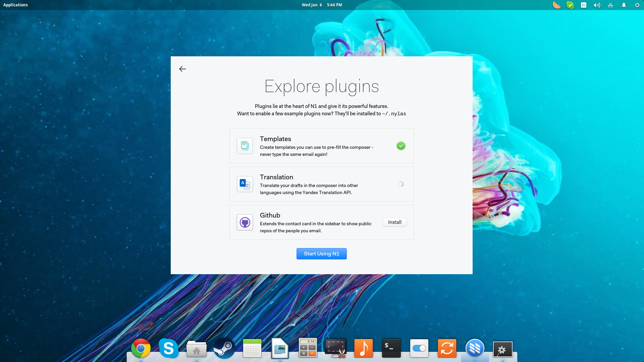This screenshot has width=644, height=362.
Task: Click the Templates pre-fill composer description
Action: [x=317, y=151]
